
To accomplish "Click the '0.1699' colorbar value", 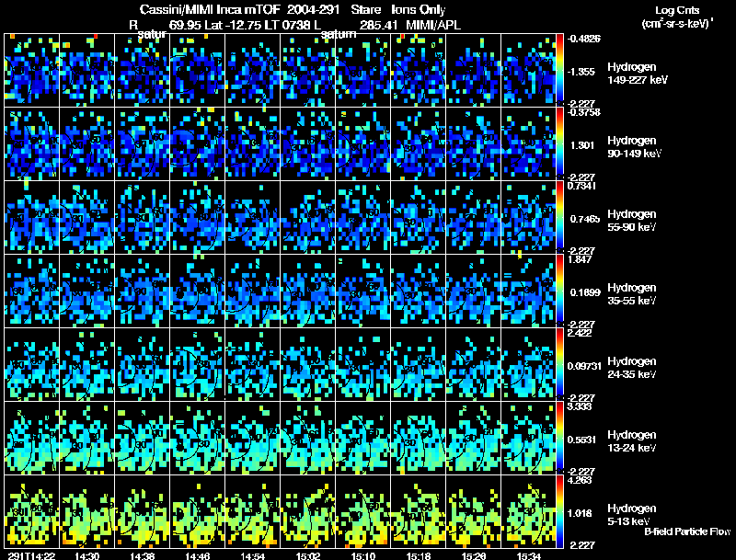I will tap(585, 292).
